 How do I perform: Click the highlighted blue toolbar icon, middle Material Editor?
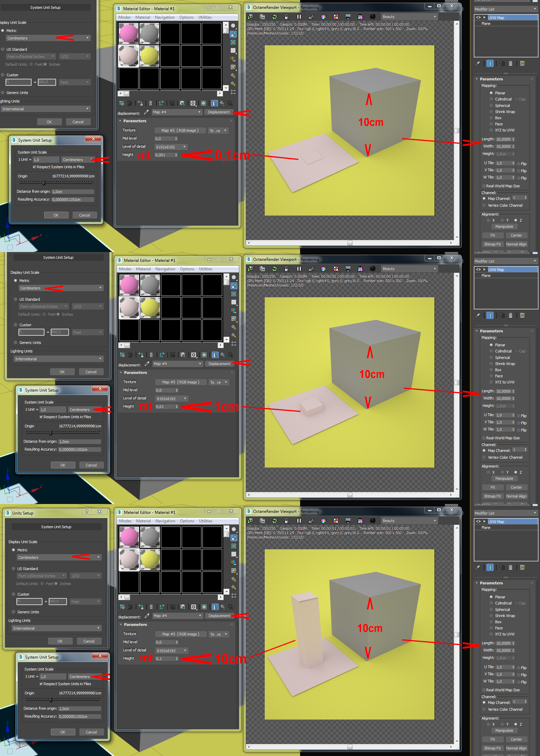(215, 355)
